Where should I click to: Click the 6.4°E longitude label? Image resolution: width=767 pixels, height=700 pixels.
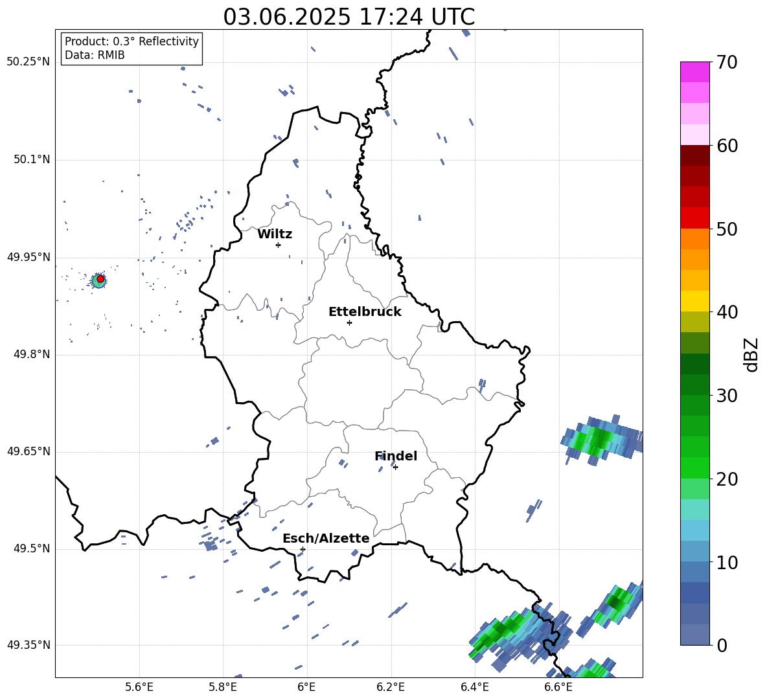pos(474,687)
